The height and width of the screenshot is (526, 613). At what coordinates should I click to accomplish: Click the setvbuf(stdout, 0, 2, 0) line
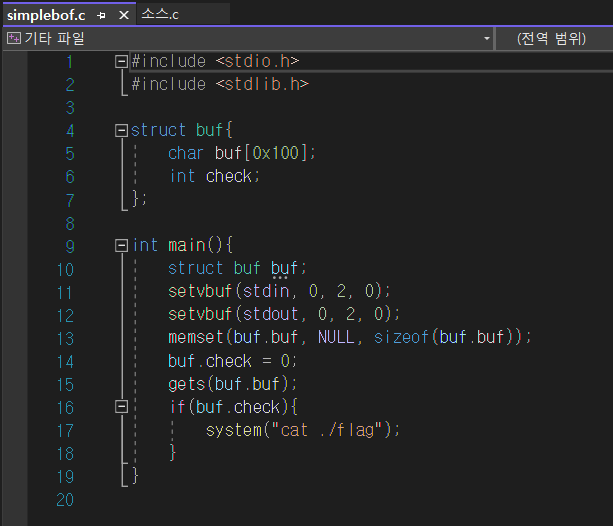pyautogui.click(x=284, y=314)
